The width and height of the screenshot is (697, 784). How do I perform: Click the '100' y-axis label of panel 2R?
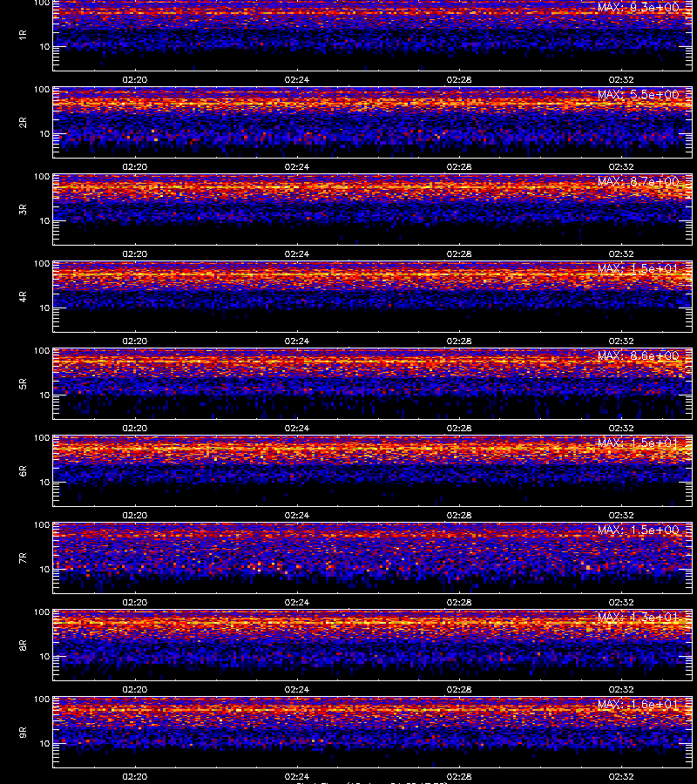coord(42,90)
